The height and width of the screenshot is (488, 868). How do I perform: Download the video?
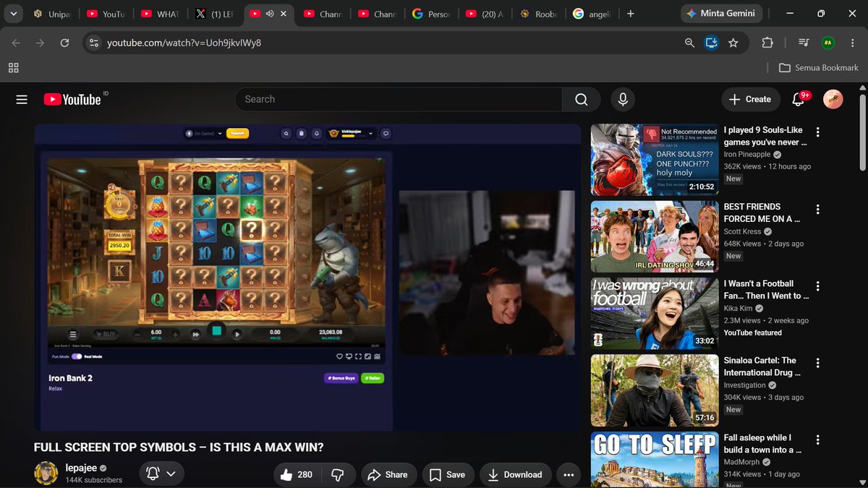coord(514,474)
